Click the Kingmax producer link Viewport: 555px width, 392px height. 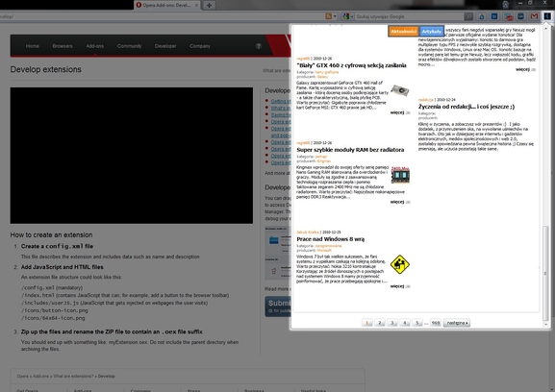324,160
